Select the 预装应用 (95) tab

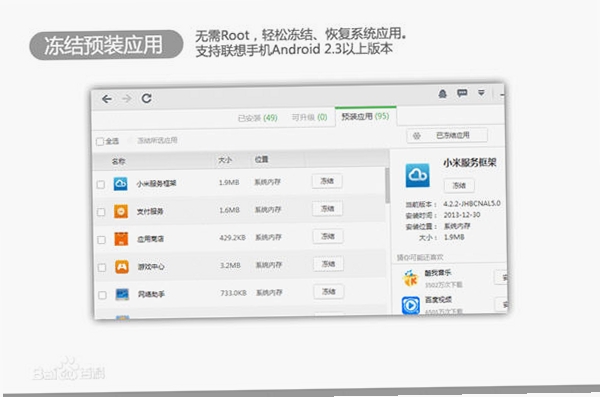coord(365,116)
